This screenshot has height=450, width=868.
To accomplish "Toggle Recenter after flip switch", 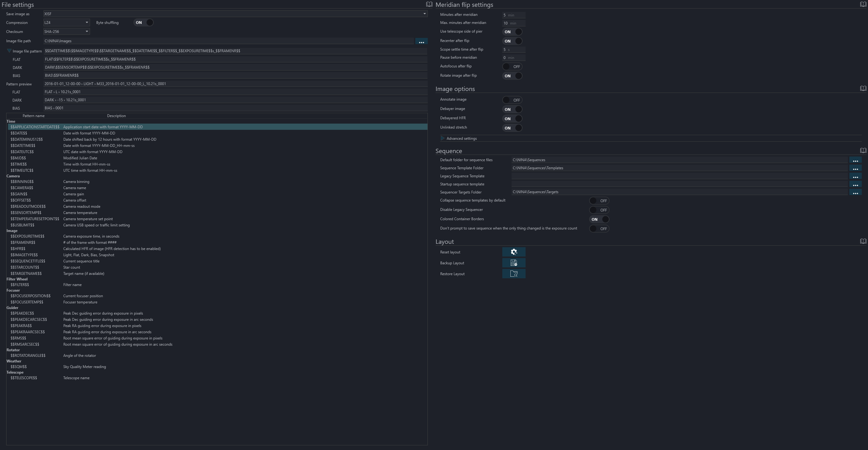I will (x=512, y=41).
